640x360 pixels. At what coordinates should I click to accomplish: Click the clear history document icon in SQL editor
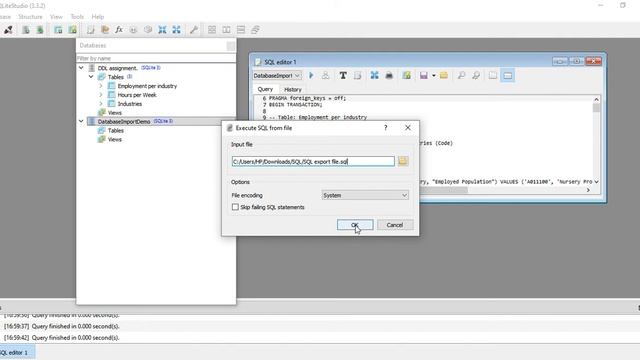[x=358, y=76]
